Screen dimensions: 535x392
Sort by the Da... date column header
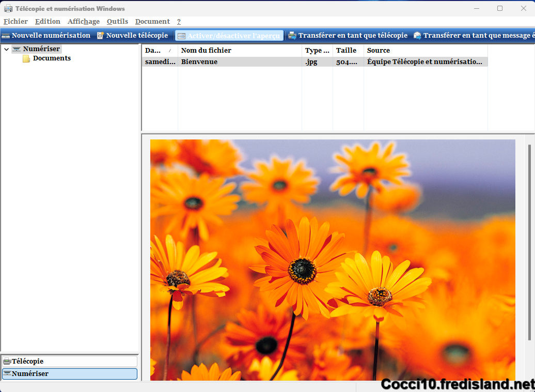pyautogui.click(x=160, y=51)
